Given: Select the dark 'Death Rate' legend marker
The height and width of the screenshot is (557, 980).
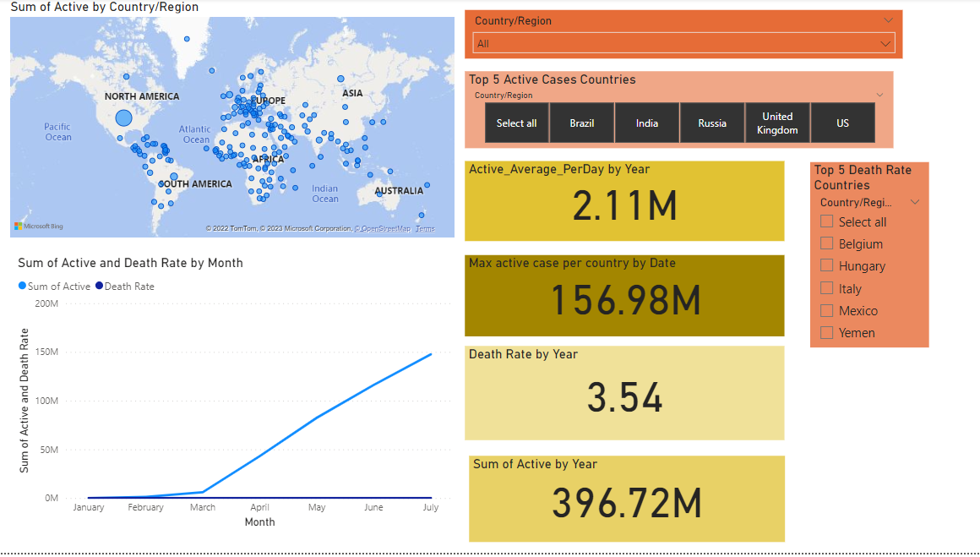Looking at the screenshot, I should coord(101,286).
